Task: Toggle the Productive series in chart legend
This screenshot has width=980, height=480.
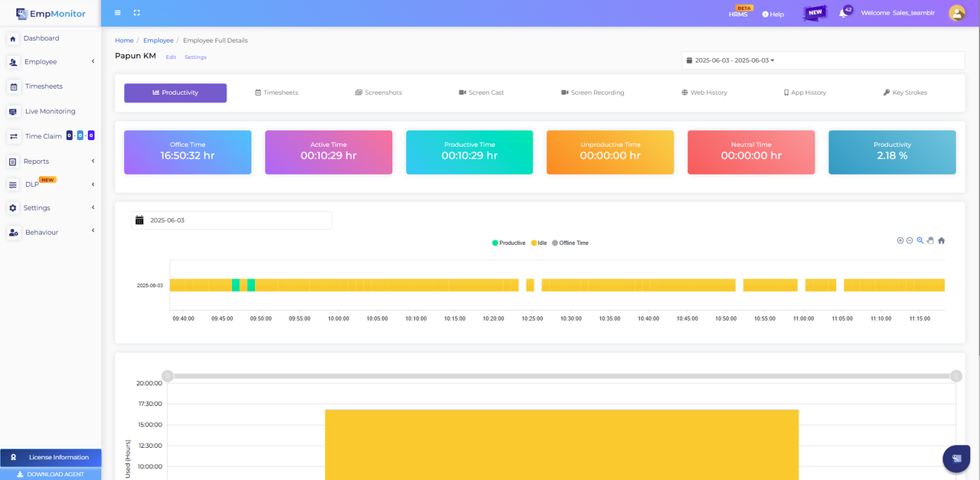Action: click(x=509, y=243)
